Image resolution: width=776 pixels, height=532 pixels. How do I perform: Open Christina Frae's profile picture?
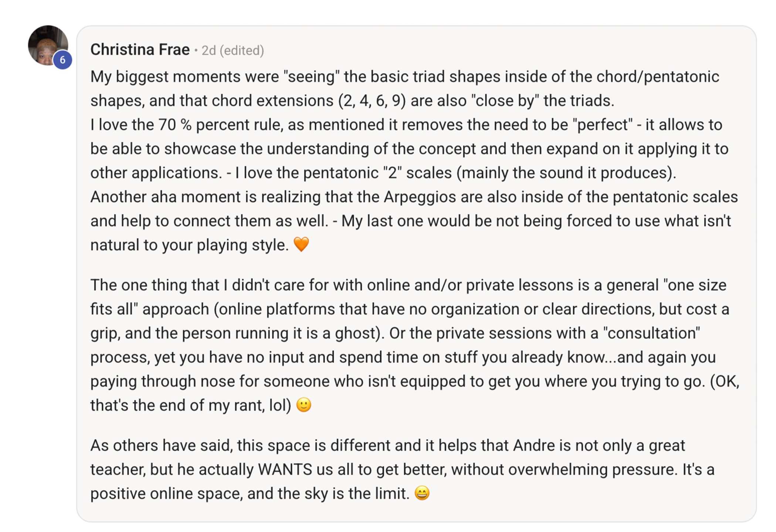click(48, 45)
